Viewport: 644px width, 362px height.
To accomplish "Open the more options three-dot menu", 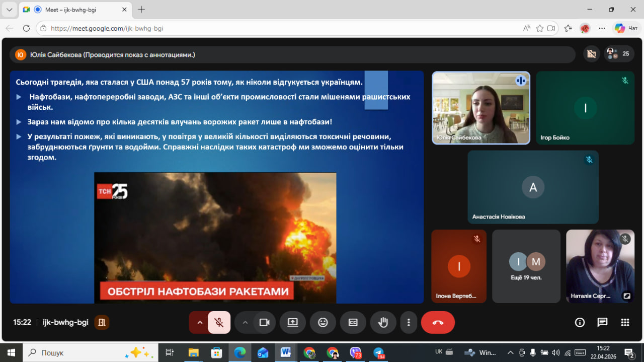I will [409, 323].
